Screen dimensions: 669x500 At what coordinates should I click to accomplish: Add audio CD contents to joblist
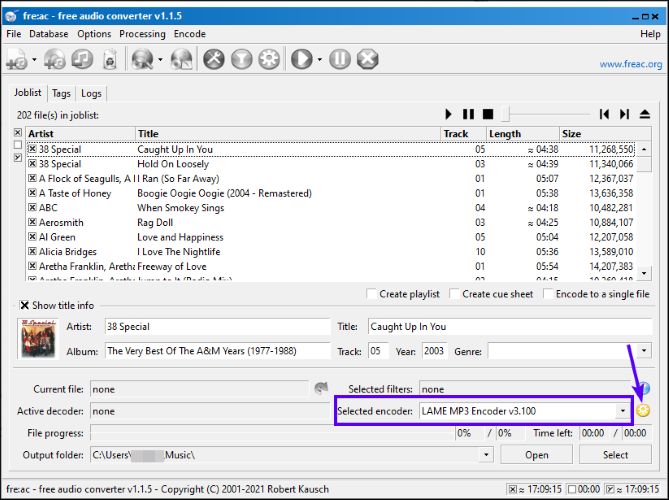click(54, 59)
